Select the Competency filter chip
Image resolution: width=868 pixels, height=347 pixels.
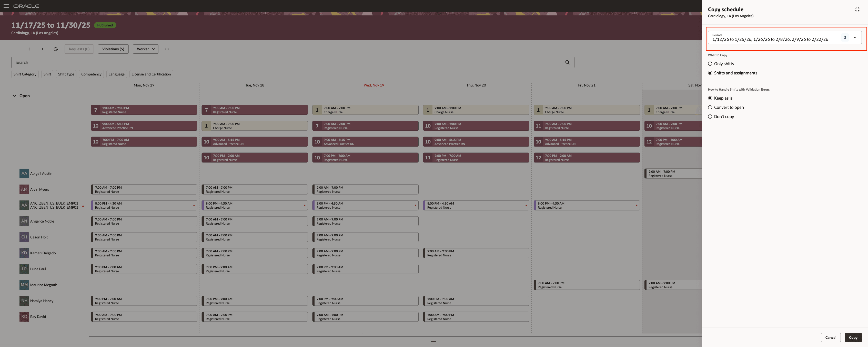pyautogui.click(x=91, y=74)
